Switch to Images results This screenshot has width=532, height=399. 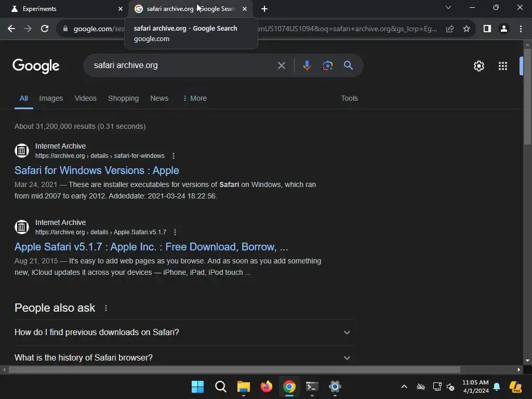[x=51, y=98]
